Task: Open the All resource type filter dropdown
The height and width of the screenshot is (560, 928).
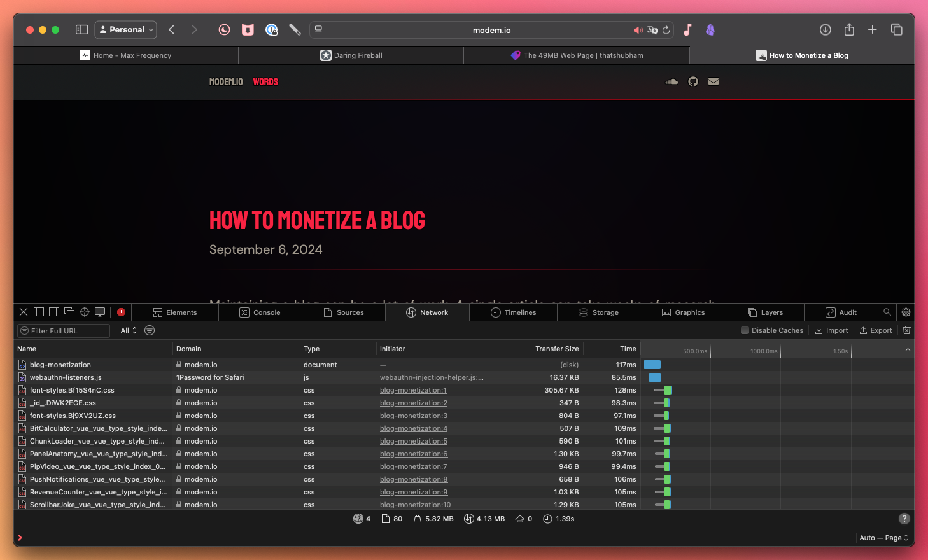Action: tap(129, 330)
